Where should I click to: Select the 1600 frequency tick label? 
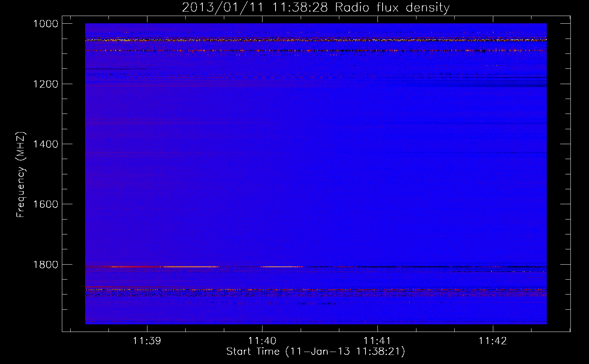46,204
